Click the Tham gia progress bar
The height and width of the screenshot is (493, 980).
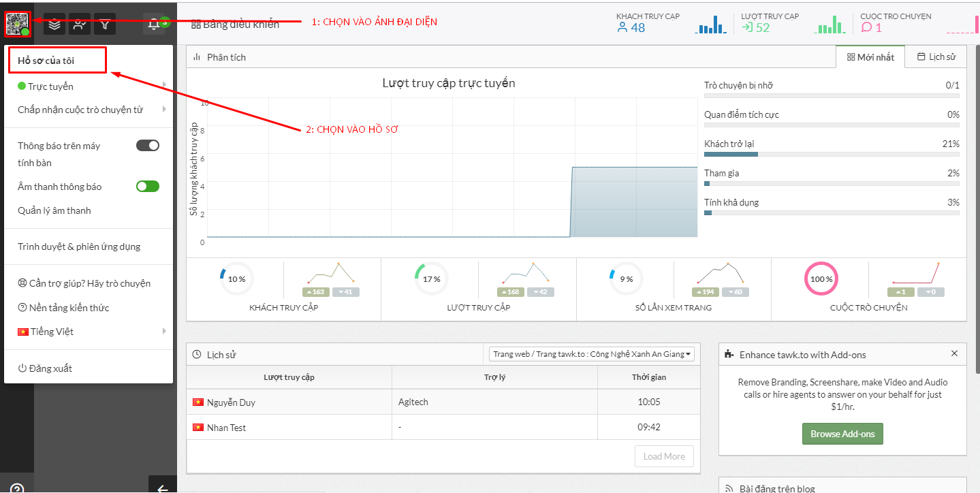[832, 183]
